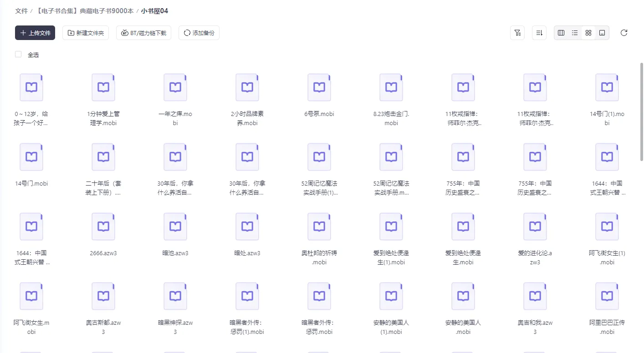The height and width of the screenshot is (353, 644).
Task: Switch to large preview view mode
Action: (x=602, y=33)
